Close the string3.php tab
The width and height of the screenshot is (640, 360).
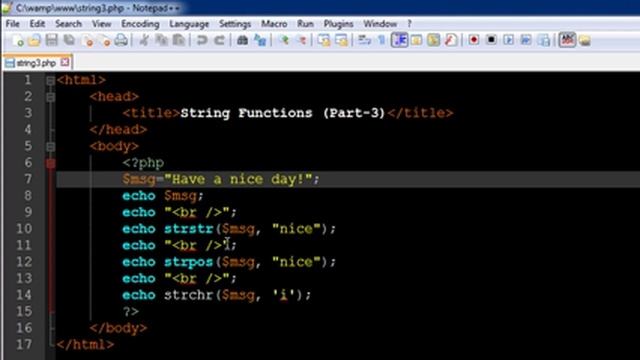pos(64,62)
